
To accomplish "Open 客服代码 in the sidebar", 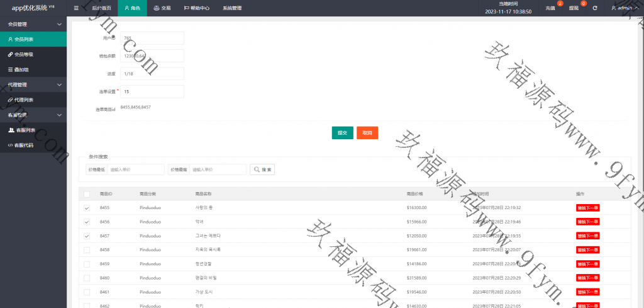I will coord(24,145).
